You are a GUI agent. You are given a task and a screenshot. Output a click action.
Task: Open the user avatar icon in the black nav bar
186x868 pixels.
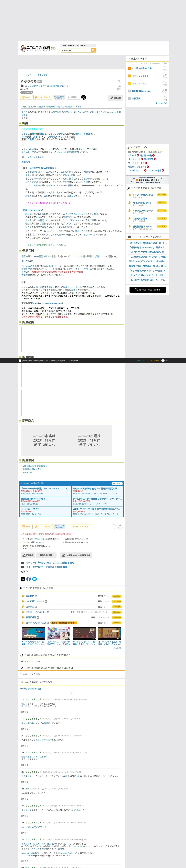click(163, 361)
